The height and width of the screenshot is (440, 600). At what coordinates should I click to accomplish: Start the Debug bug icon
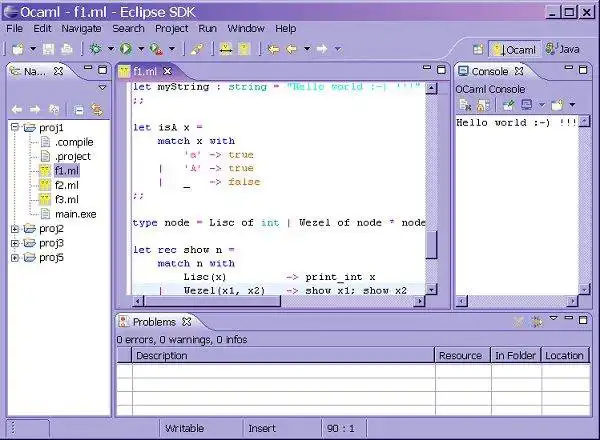[95, 49]
